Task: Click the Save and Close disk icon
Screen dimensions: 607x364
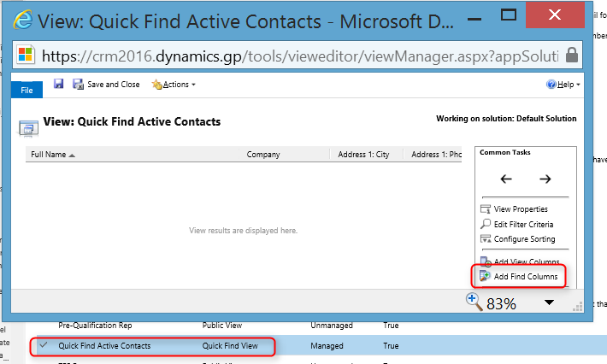Action: (x=78, y=84)
